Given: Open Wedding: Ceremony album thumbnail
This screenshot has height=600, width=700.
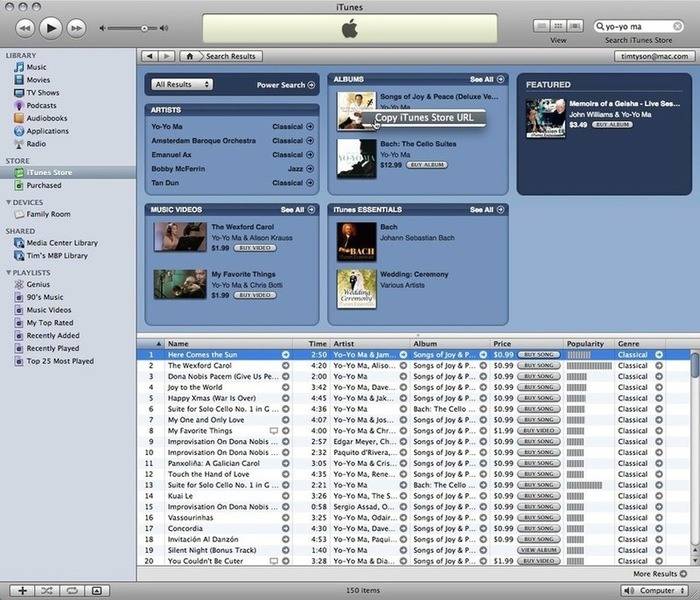Looking at the screenshot, I should click(x=356, y=289).
